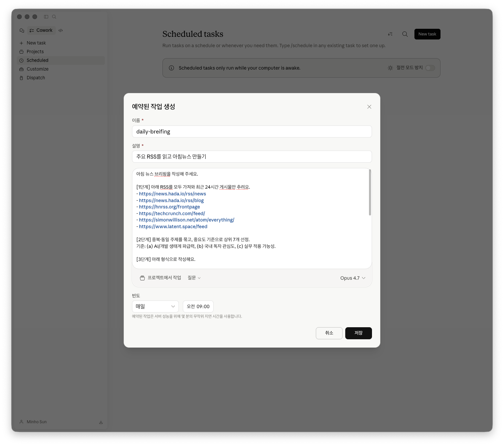Open the 질문 mode dropdown

tap(194, 278)
